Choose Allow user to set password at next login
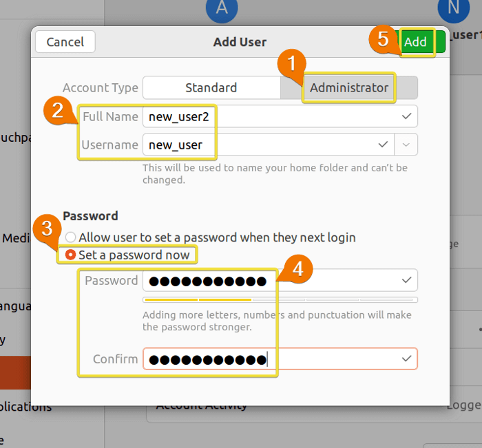The height and width of the screenshot is (448, 482). 211,237
